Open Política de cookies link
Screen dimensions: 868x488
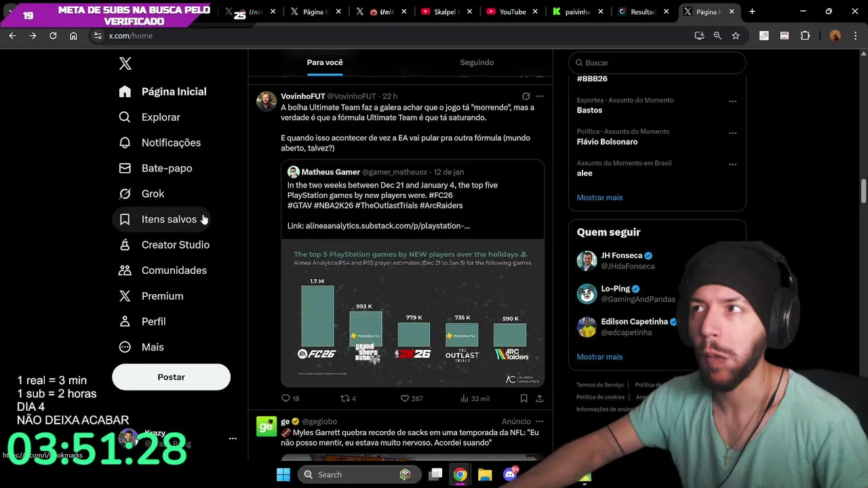coord(600,397)
